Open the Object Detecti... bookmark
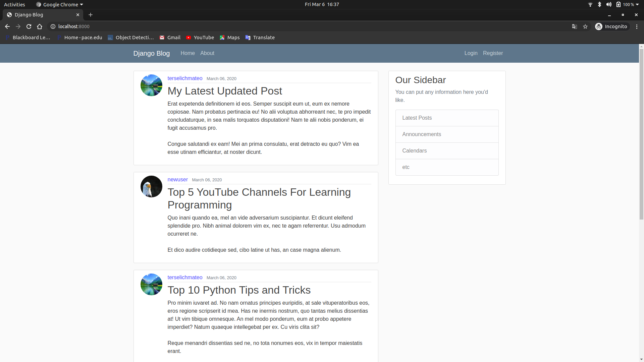Viewport: 644px width, 362px height. coord(131,38)
